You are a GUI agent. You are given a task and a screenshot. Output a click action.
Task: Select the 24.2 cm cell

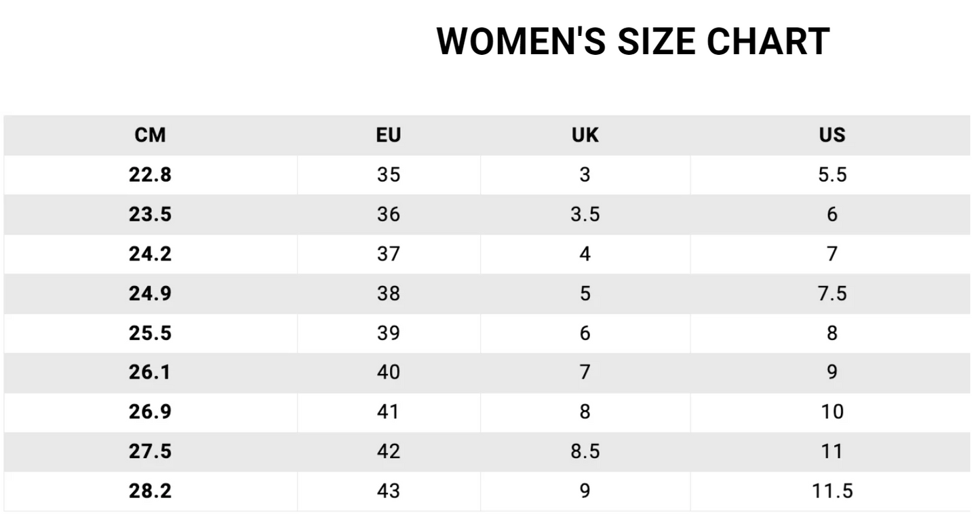[x=150, y=254]
